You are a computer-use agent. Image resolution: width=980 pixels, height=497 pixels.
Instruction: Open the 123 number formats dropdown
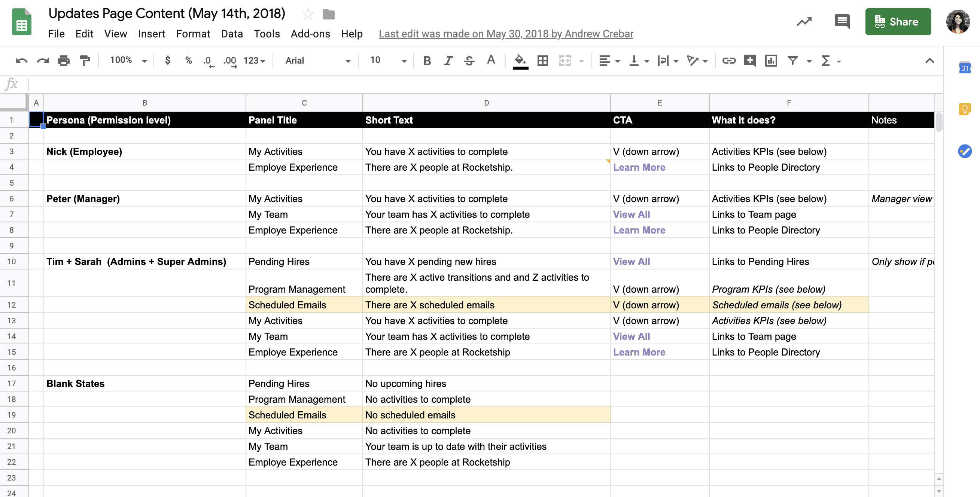click(254, 61)
